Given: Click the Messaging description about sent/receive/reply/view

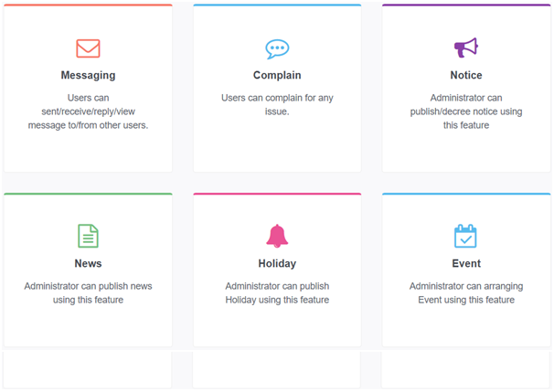Looking at the screenshot, I should (88, 111).
